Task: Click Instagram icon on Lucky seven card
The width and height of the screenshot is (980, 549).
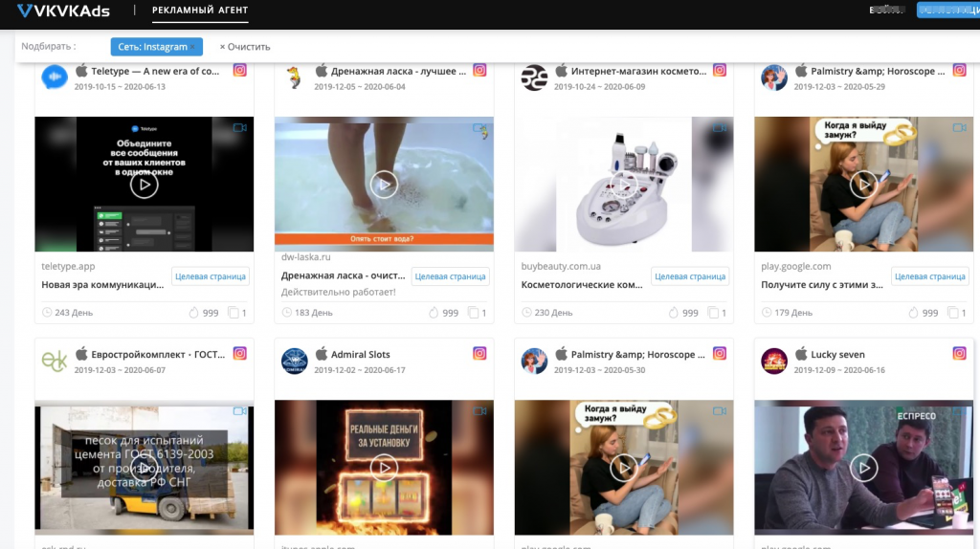Action: coord(959,354)
